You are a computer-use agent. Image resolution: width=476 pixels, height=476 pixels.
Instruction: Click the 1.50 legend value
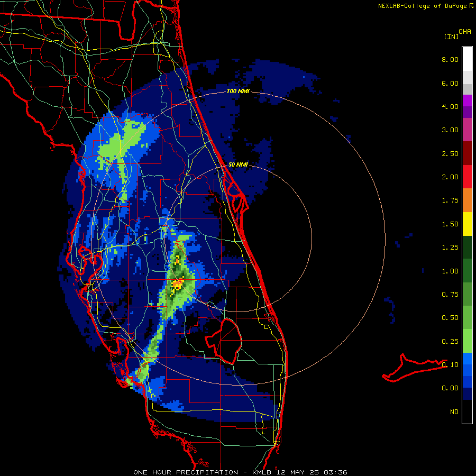[450, 224]
